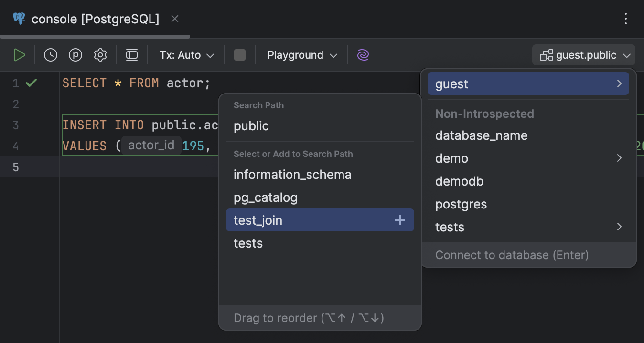The width and height of the screenshot is (644, 343).
Task: Click the stop execution square icon
Action: point(239,54)
